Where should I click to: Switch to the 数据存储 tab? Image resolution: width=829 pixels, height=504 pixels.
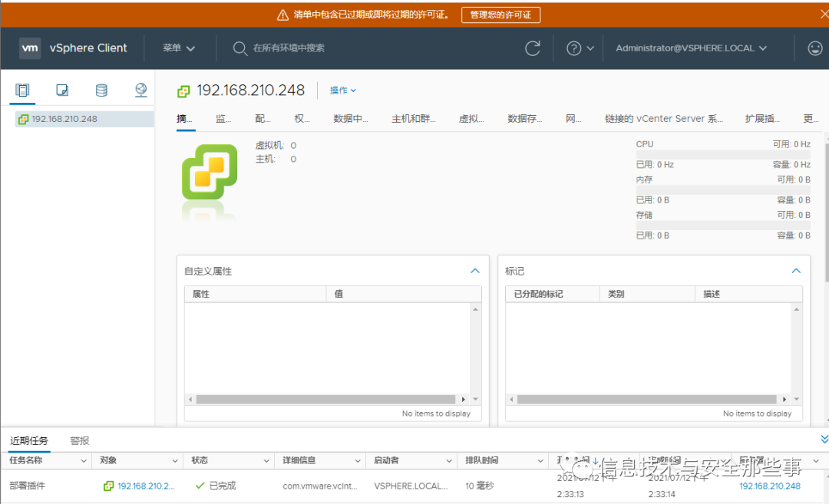tap(525, 119)
